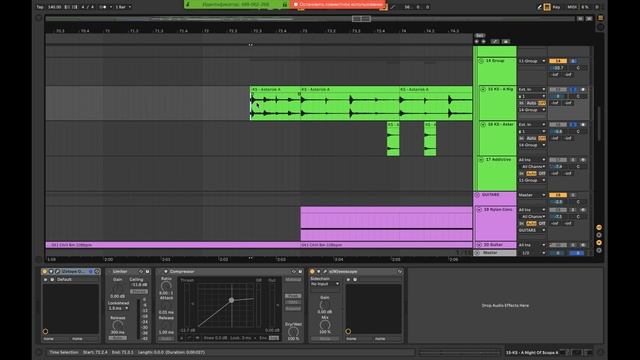Fold the 15 KS - A Nig track

[483, 89]
